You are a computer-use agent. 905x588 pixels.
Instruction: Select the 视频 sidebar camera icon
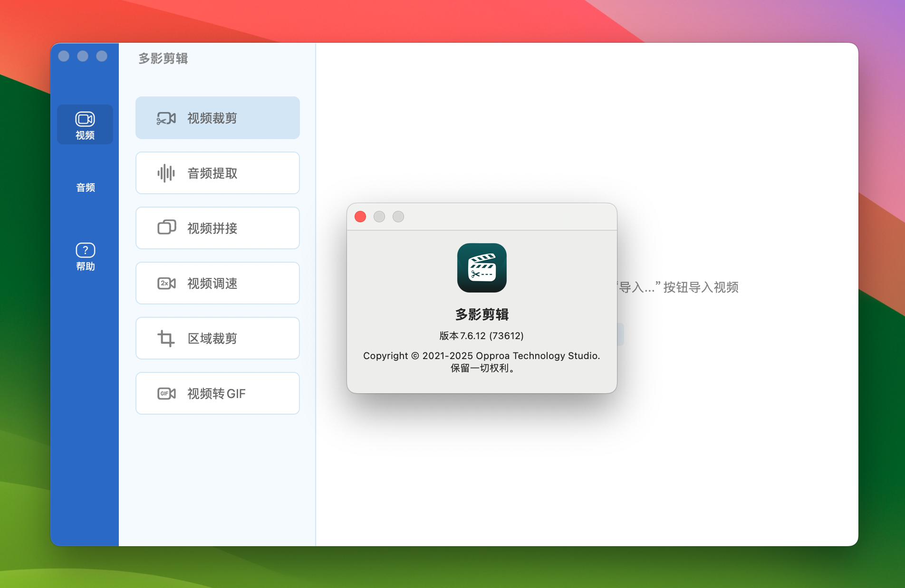(85, 119)
